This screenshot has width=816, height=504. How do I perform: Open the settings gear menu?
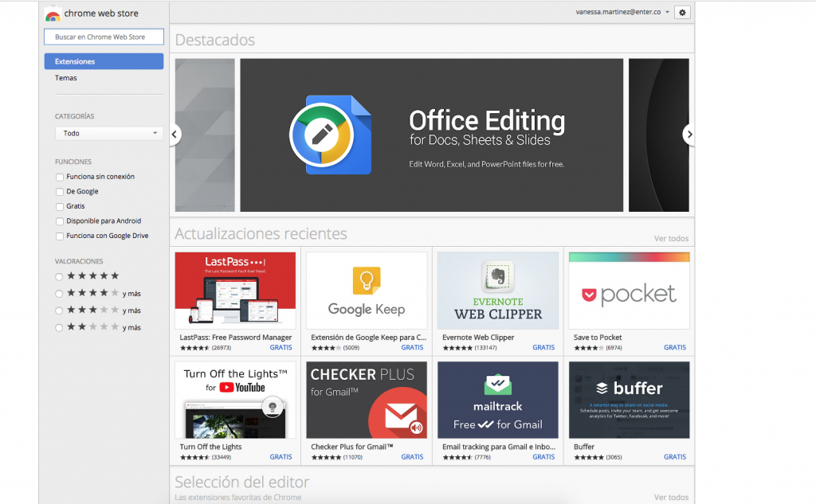tap(682, 12)
